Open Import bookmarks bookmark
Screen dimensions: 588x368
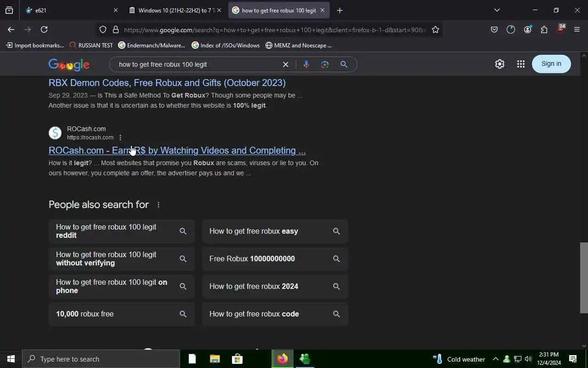(35, 45)
